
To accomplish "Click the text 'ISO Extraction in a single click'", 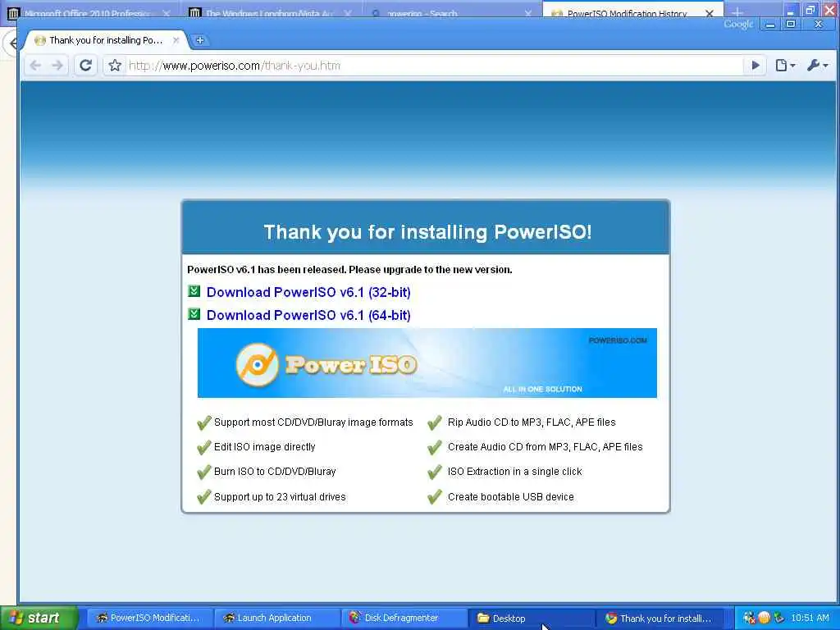I will coord(515,472).
